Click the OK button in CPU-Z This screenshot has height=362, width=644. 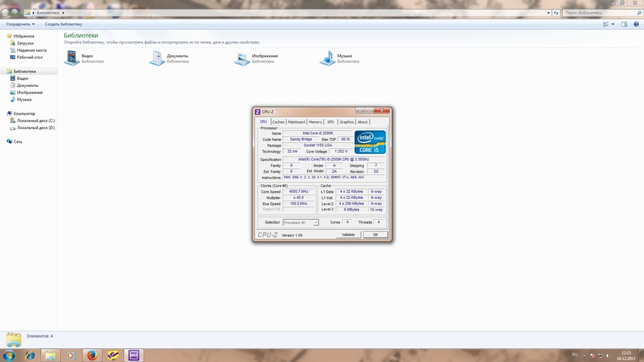(x=375, y=234)
